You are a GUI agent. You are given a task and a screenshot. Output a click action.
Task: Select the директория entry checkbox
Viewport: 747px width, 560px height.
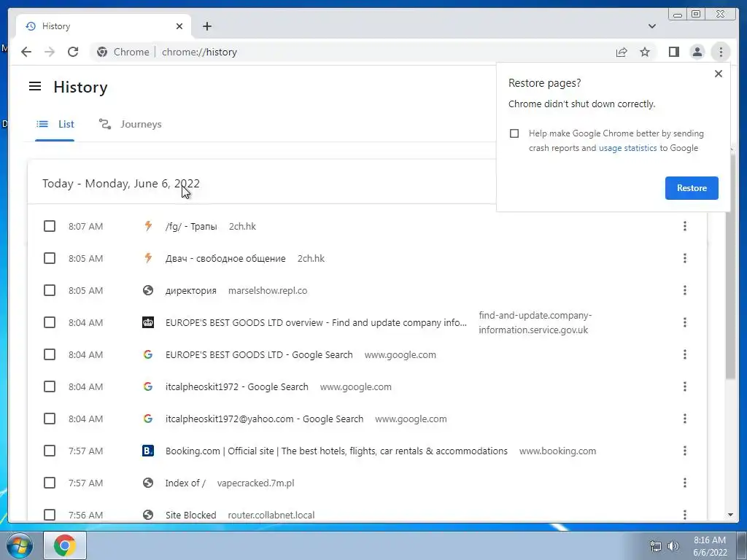50,290
